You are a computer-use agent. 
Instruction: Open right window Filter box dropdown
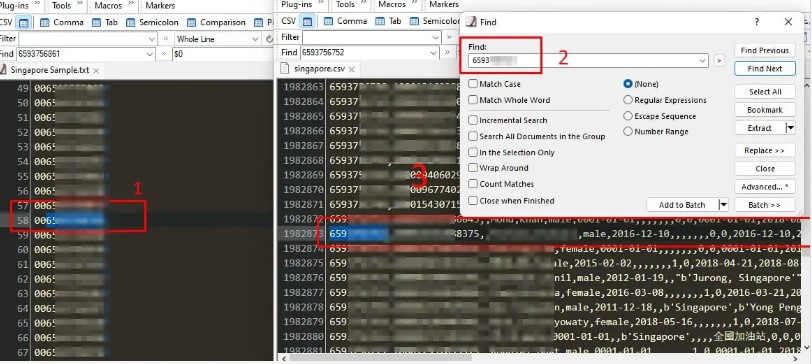point(436,37)
